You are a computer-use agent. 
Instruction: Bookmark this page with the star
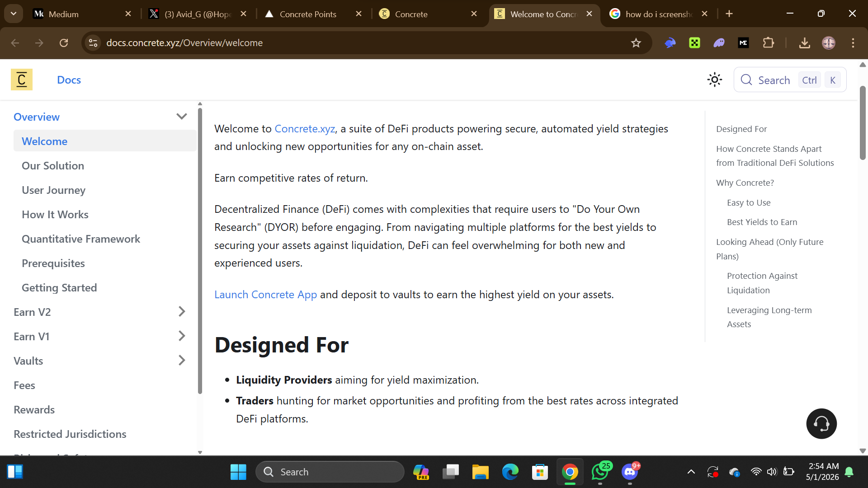[x=636, y=43]
